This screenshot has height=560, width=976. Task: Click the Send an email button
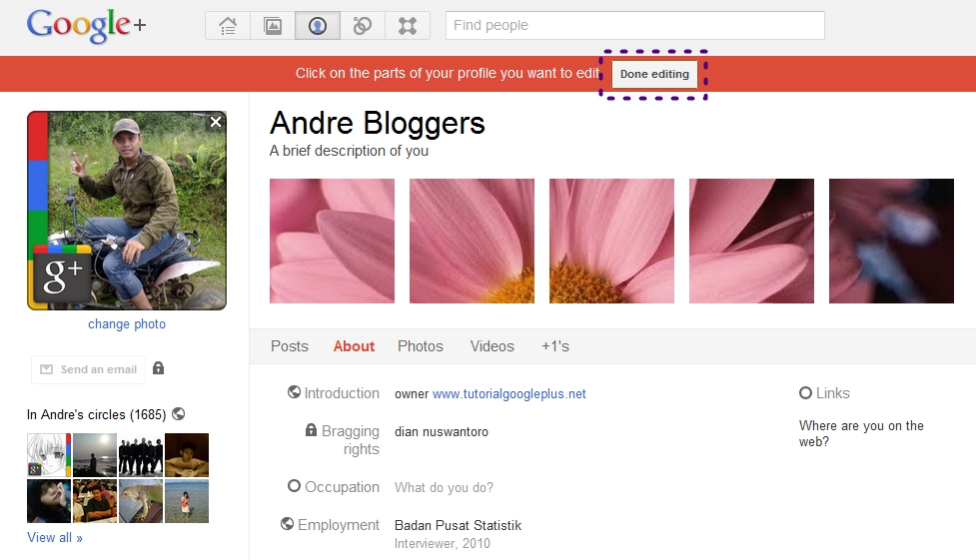pos(88,369)
